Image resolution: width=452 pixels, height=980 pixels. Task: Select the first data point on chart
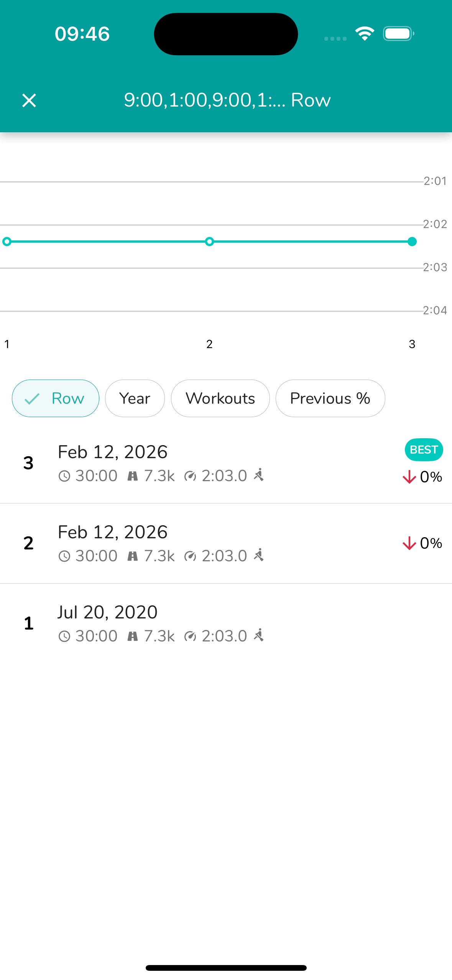(7, 242)
